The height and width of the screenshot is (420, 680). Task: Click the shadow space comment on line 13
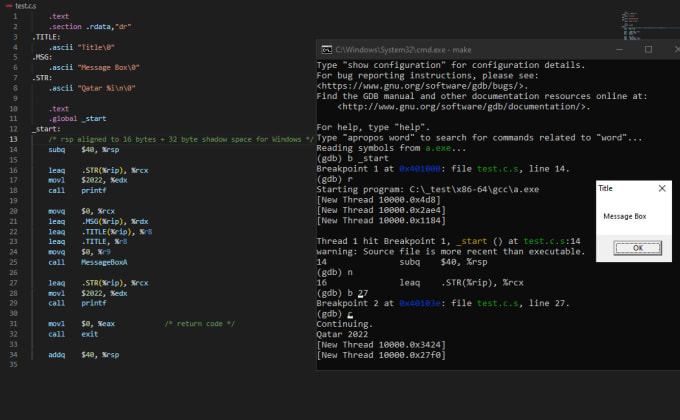pyautogui.click(x=181, y=139)
